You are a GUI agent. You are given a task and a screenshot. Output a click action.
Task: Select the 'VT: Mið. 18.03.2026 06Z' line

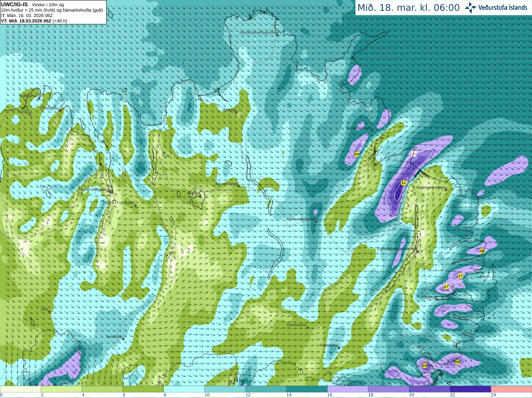point(26,21)
